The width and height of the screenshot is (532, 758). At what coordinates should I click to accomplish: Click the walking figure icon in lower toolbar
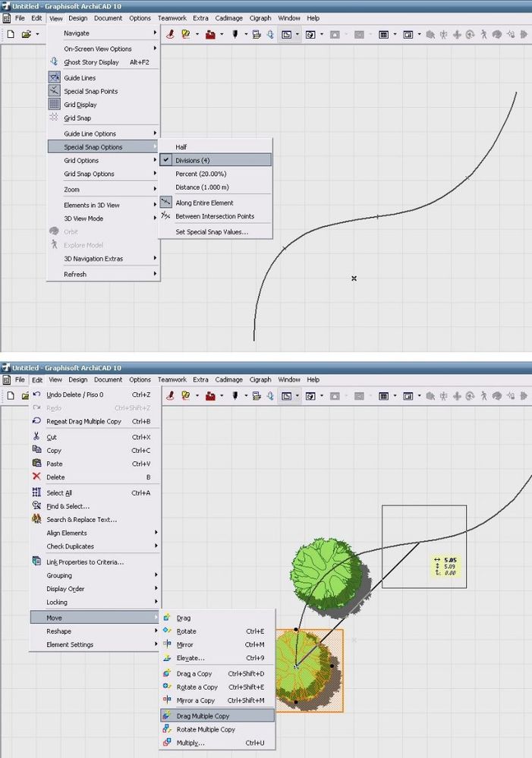click(x=483, y=396)
